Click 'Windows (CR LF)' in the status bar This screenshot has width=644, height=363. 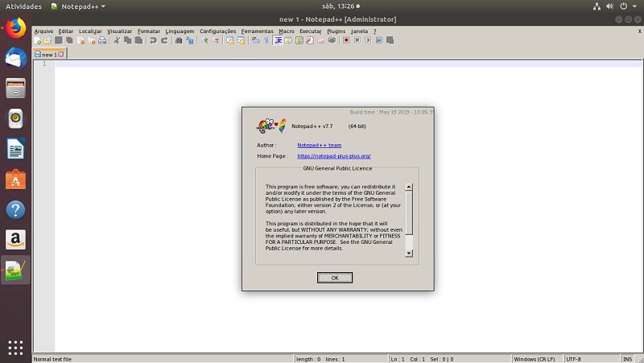pos(535,359)
